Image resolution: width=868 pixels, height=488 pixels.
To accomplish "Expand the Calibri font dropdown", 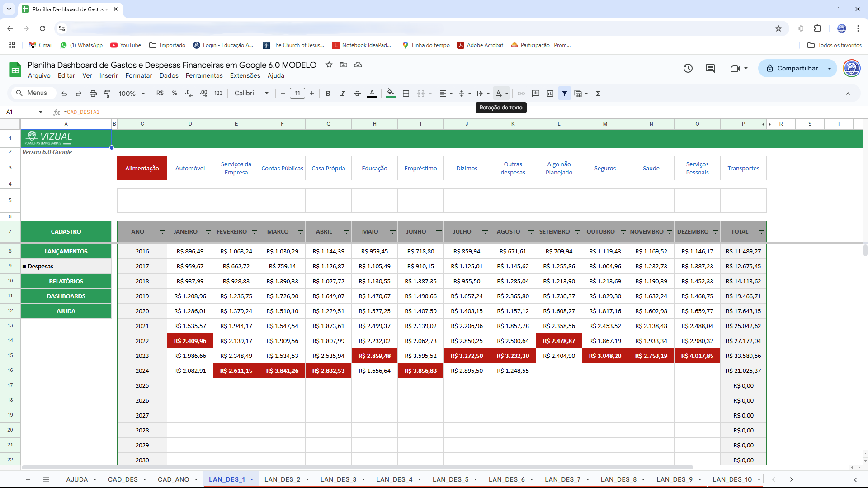I will 267,94.
